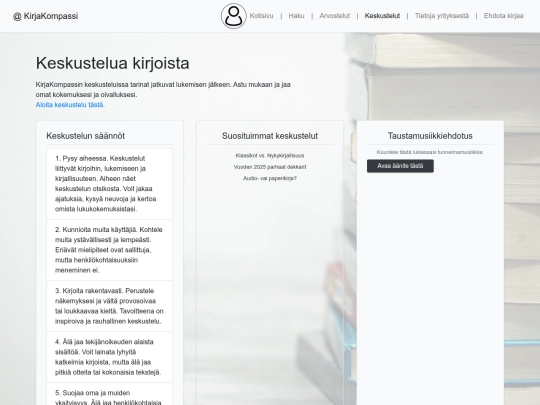Open the 'Audio- vai paperikirja?' discussion
The width and height of the screenshot is (540, 405).
click(270, 178)
